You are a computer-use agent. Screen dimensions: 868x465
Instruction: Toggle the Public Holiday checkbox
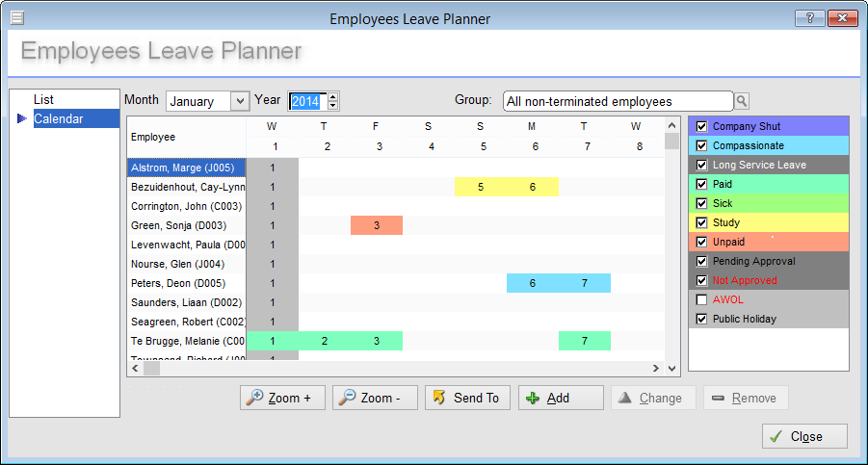(701, 319)
